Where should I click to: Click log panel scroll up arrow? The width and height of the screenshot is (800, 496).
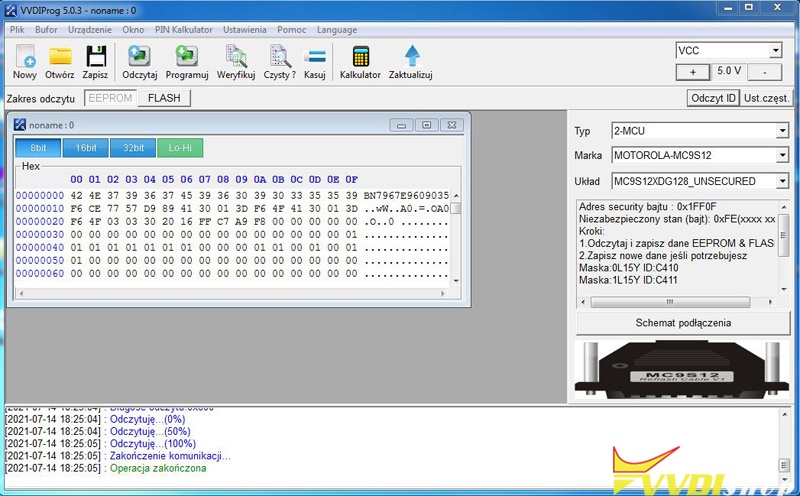click(785, 414)
